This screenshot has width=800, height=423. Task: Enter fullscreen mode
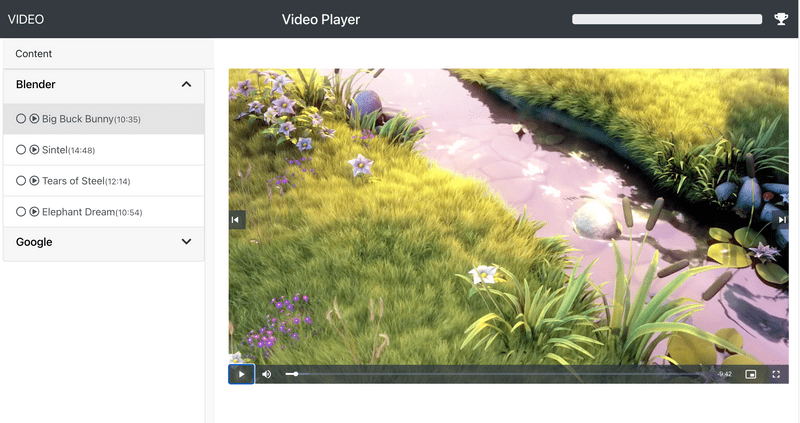tap(776, 375)
